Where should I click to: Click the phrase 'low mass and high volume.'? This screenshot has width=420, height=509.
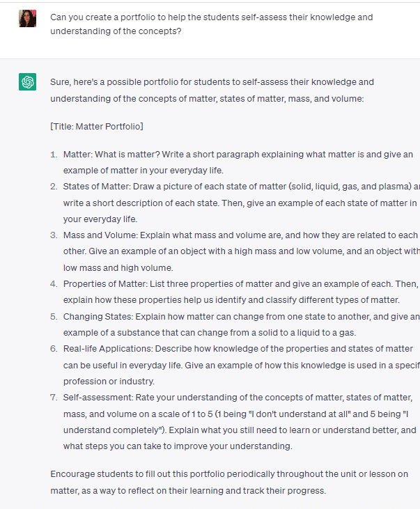pyautogui.click(x=118, y=268)
